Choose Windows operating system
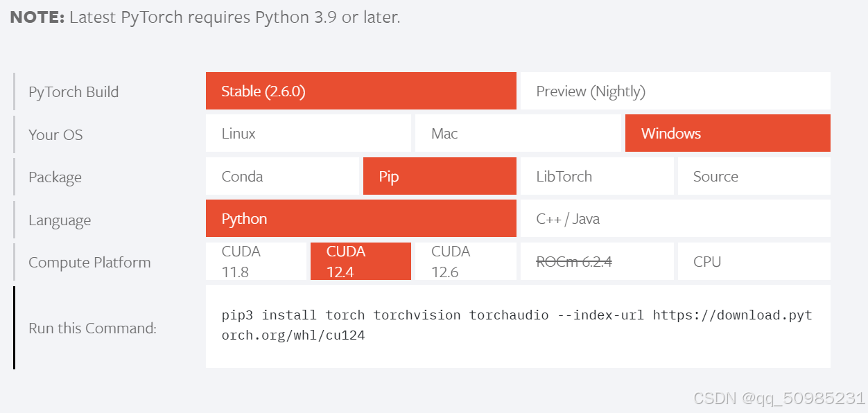 click(728, 134)
